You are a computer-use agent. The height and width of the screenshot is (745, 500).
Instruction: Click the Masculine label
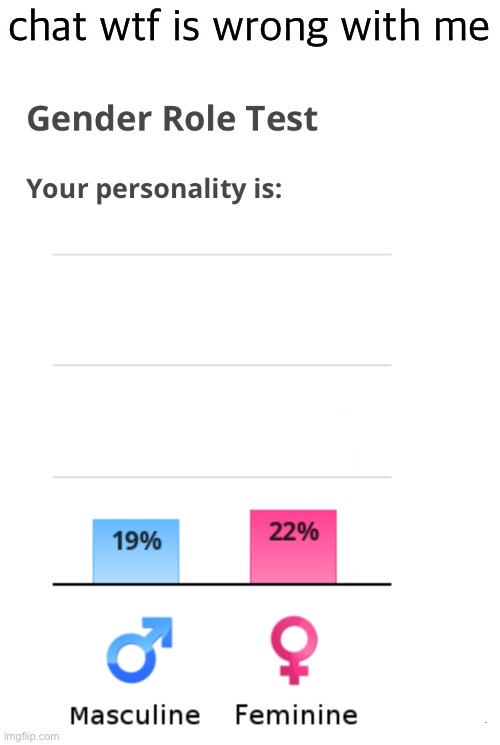135,715
